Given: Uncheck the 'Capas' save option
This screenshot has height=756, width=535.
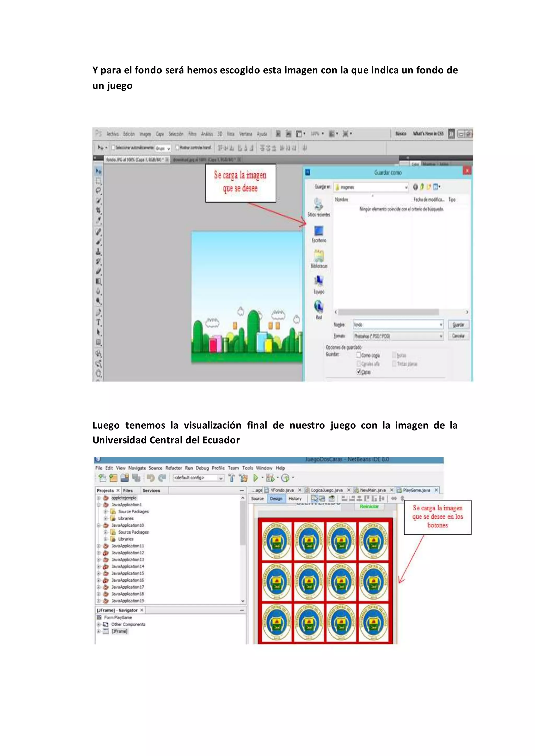Looking at the screenshot, I should (x=359, y=372).
